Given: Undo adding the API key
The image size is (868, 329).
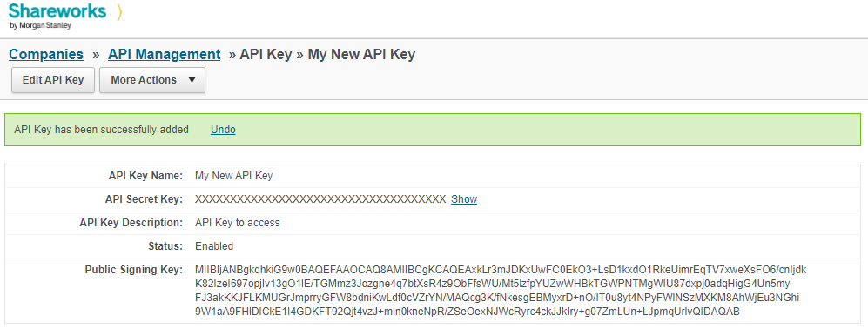Looking at the screenshot, I should 223,130.
